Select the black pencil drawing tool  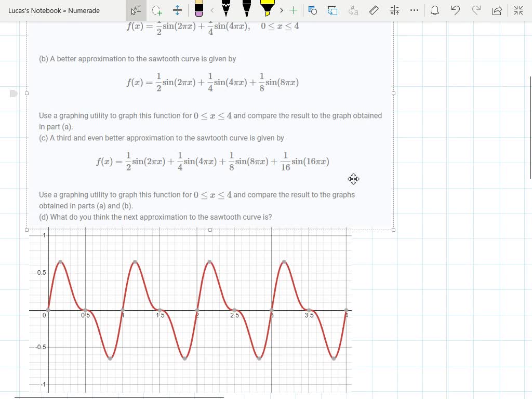point(226,10)
